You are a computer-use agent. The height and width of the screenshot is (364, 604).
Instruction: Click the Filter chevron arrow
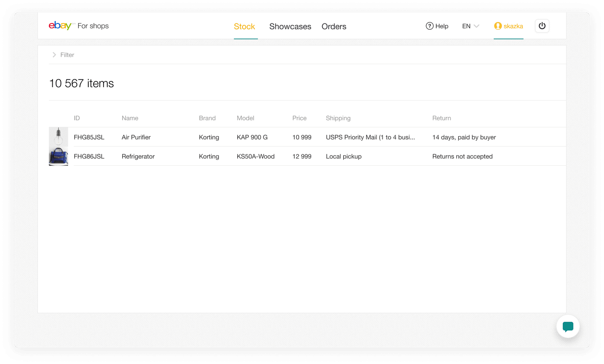pos(54,55)
